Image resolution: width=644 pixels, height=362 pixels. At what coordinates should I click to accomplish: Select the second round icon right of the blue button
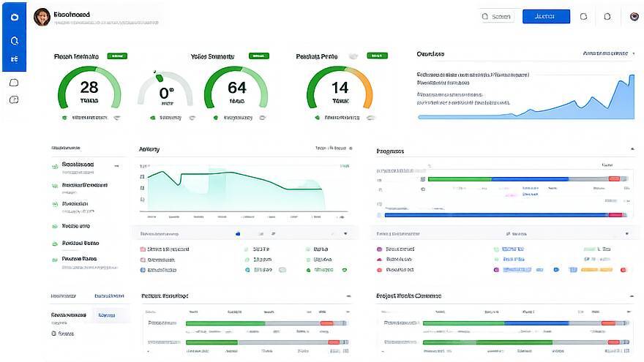(607, 16)
